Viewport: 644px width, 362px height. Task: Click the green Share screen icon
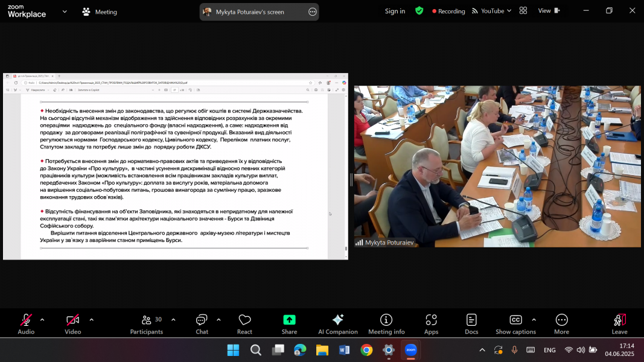tap(289, 320)
